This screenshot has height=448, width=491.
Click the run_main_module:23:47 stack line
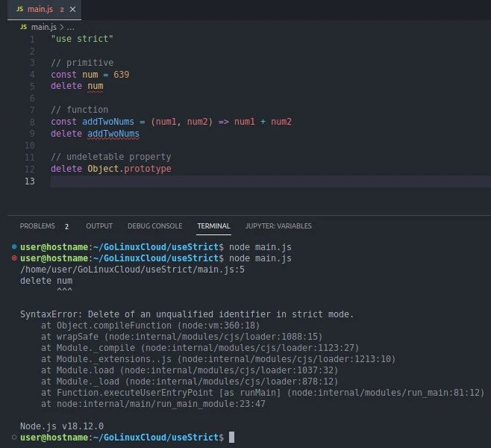coord(153,404)
